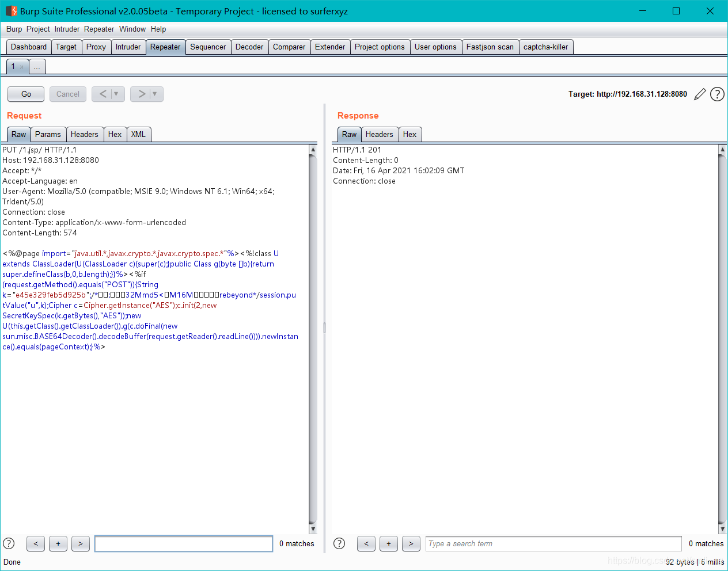Viewport: 728px width, 571px height.
Task: Click the + button in the response search
Action: 389,543
